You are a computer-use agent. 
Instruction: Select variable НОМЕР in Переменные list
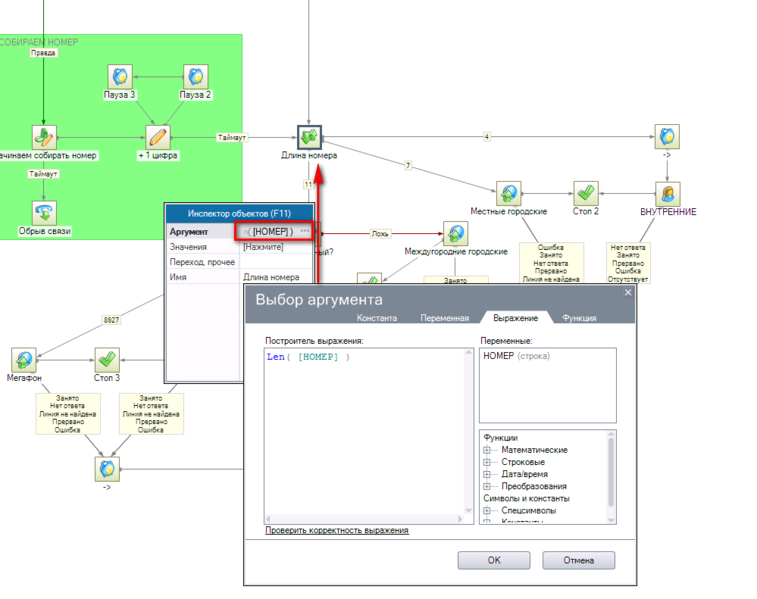click(517, 356)
